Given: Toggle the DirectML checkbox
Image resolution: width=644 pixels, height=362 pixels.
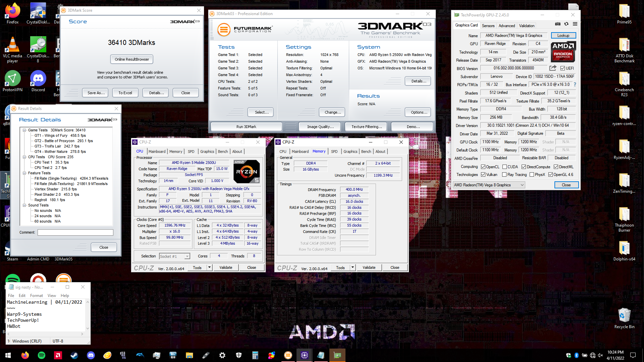Looking at the screenshot, I should 556,167.
